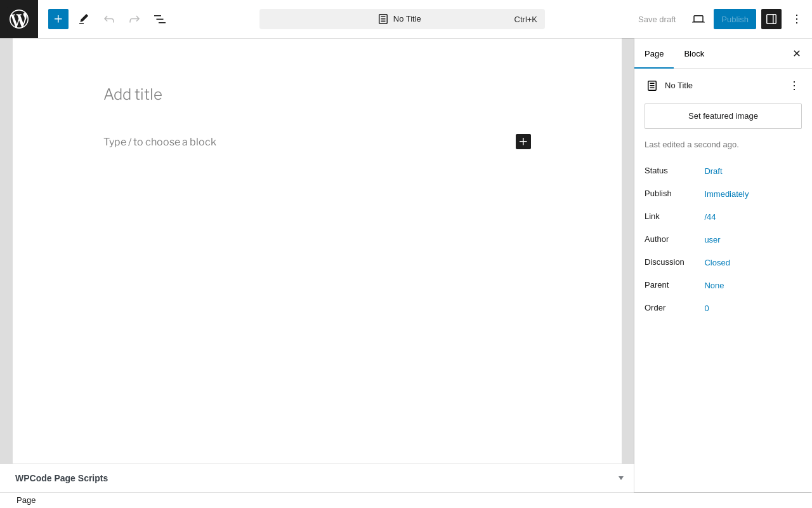Publish the page
The width and height of the screenshot is (812, 508).
pyautogui.click(x=735, y=19)
